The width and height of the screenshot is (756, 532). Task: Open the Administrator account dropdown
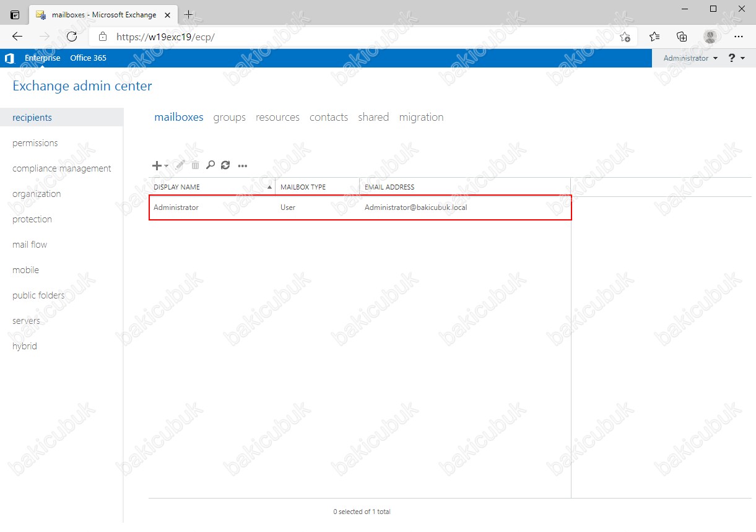click(x=690, y=58)
